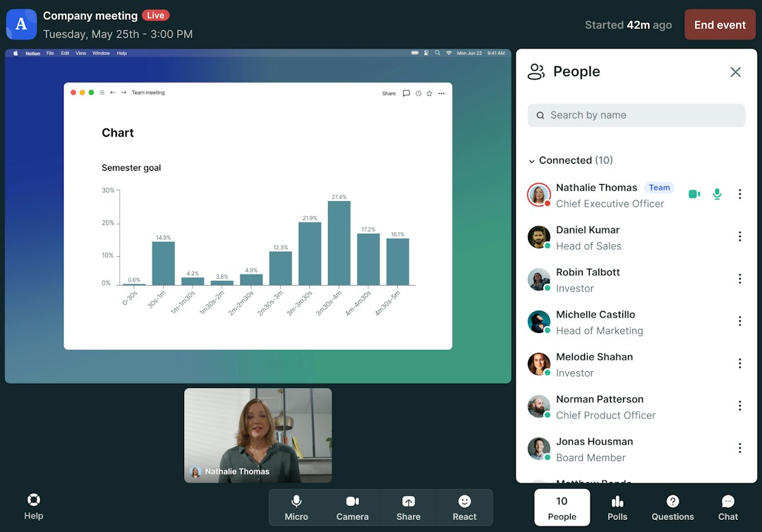Image resolution: width=762 pixels, height=532 pixels.
Task: Open the React emoji button
Action: (464, 508)
